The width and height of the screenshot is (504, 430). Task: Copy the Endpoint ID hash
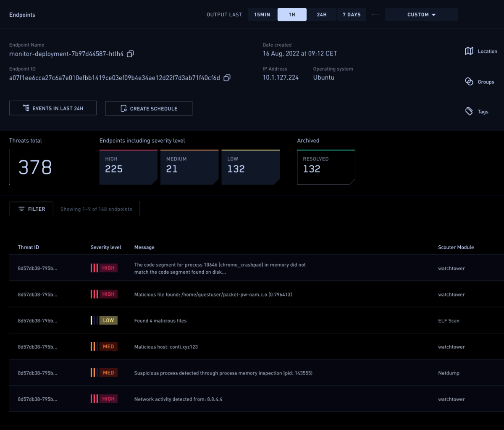pyautogui.click(x=227, y=78)
